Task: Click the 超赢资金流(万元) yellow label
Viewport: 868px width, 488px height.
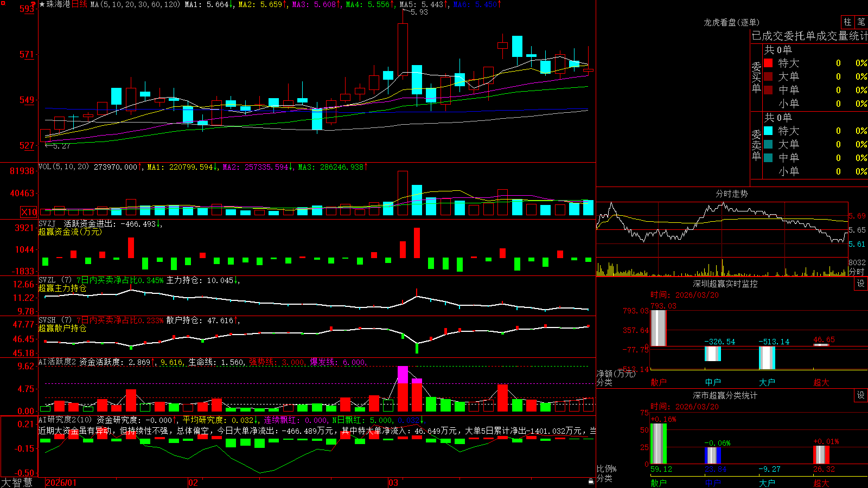Action: 70,232
